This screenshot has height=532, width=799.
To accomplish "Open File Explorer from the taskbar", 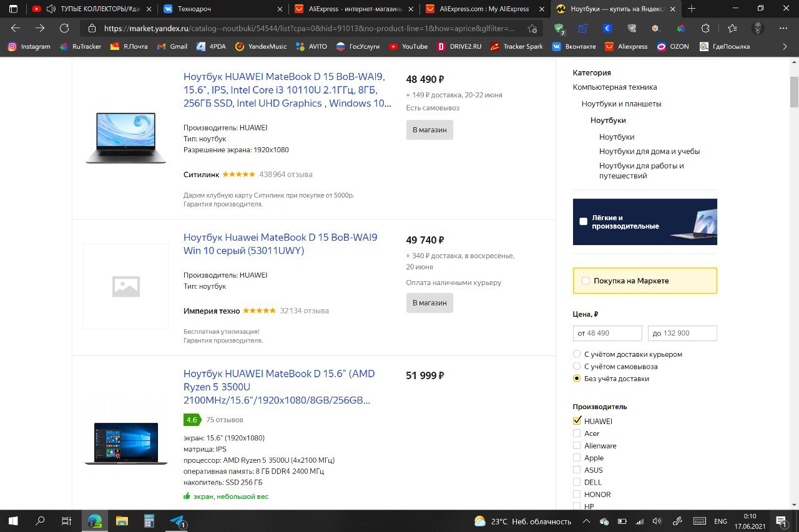I will tap(122, 521).
